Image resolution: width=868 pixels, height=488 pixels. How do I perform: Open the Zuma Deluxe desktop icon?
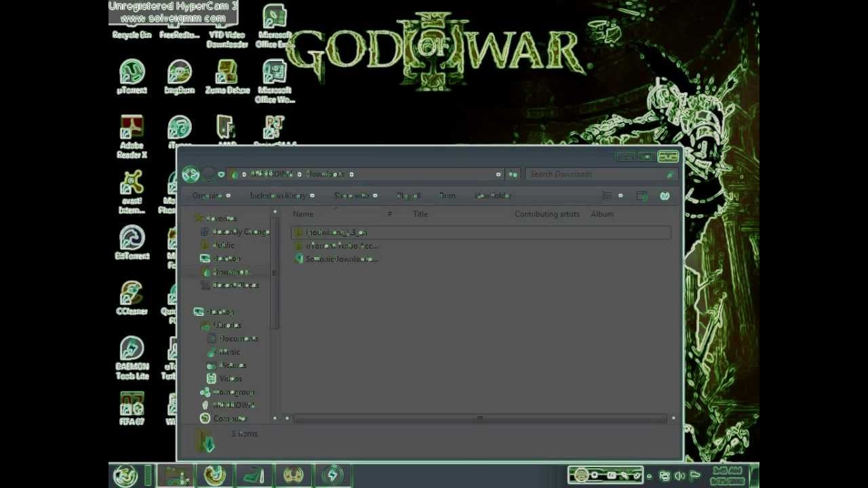tap(227, 77)
